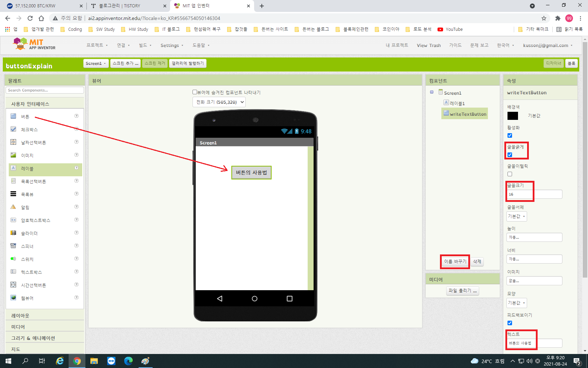Select the 목록선택버튼 component icon
Viewport: 588px width, 368px height.
pyautogui.click(x=13, y=181)
